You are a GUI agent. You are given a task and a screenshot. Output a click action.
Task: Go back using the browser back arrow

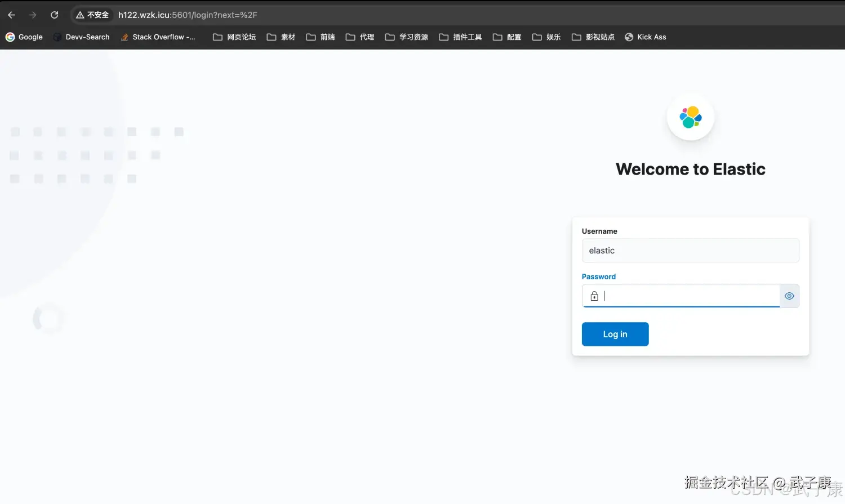click(11, 15)
